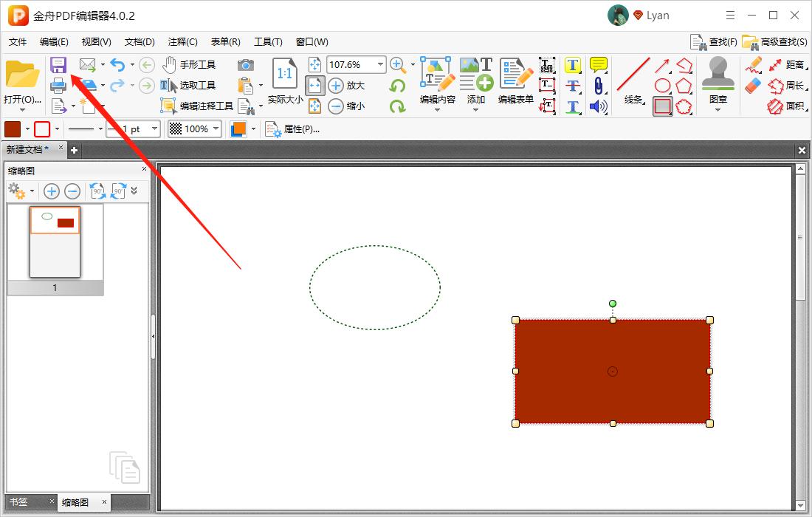Toggle the Fit Width view button

click(315, 86)
